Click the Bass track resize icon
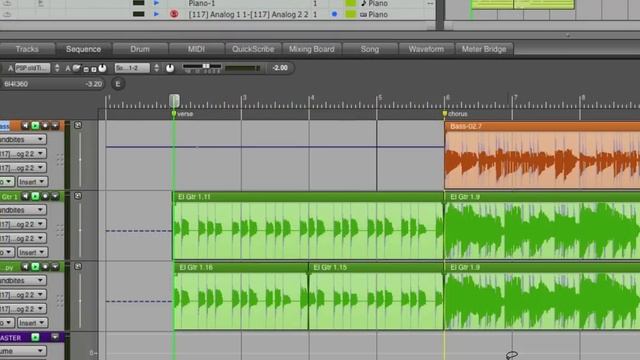Image resolution: width=640 pixels, height=360 pixels. tap(78, 125)
